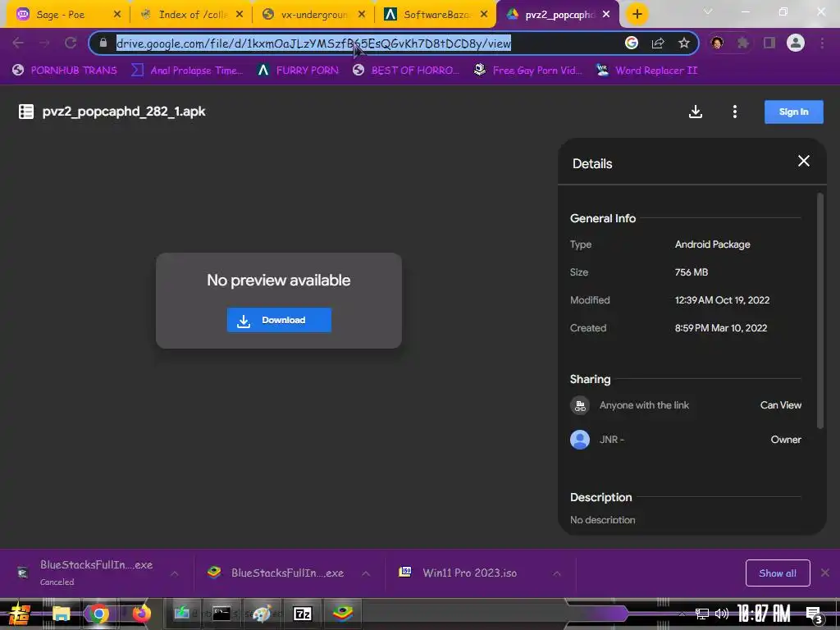Screen dimensions: 840x630
Task: View site information via lock icon
Action: point(103,43)
